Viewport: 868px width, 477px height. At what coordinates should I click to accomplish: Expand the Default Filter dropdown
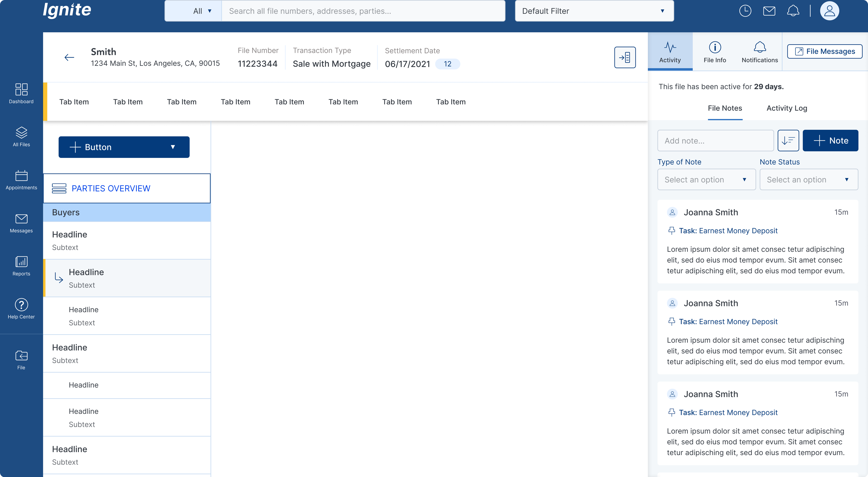pos(594,11)
